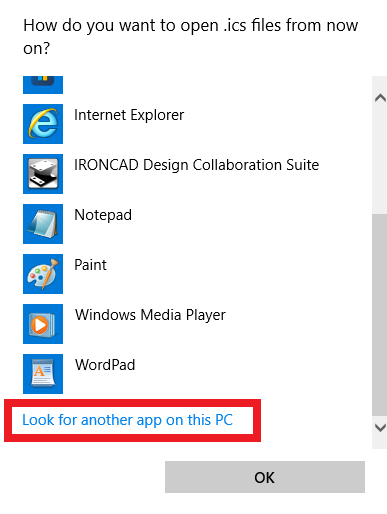Confirm selection with the OK button

pyautogui.click(x=265, y=477)
